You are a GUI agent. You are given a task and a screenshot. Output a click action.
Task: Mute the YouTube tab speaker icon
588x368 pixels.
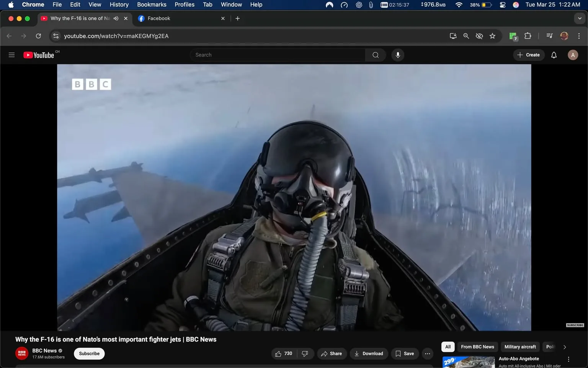coord(116,18)
